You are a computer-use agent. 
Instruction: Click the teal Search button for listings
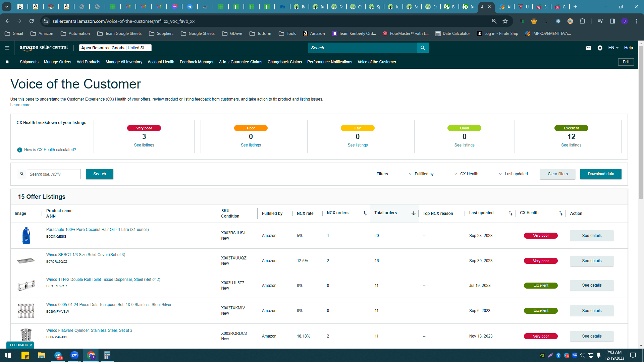(100, 174)
